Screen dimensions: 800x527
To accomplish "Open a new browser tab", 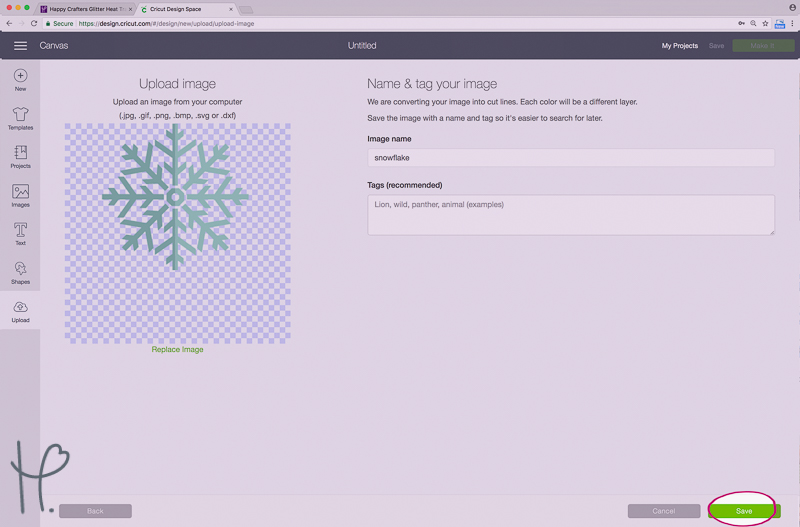I will (246, 10).
